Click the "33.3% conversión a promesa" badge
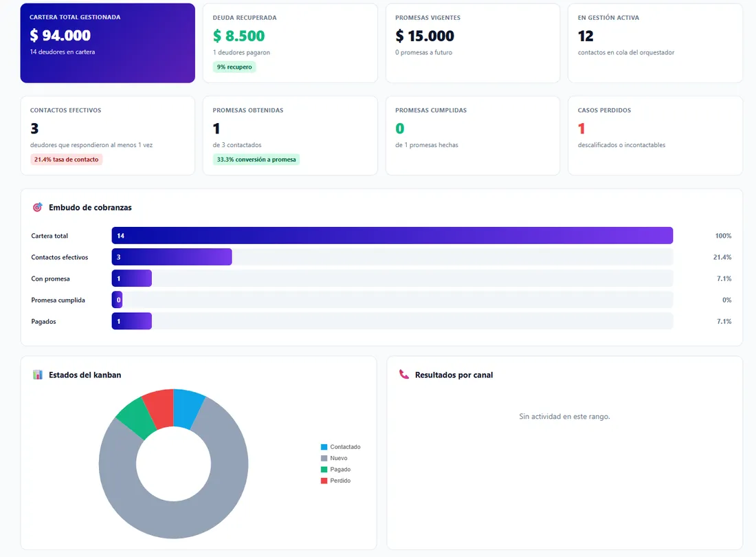The image size is (756, 557). click(256, 160)
